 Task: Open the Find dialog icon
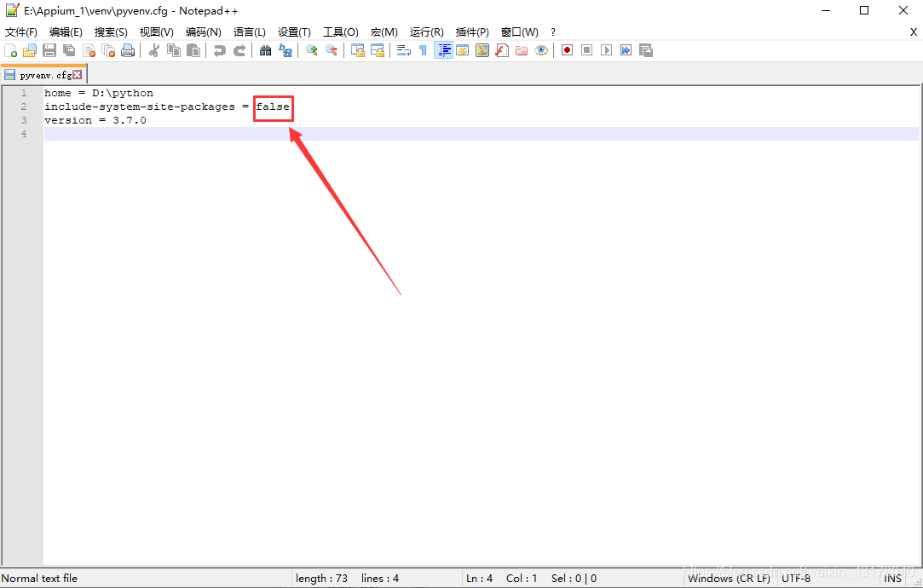tap(265, 50)
